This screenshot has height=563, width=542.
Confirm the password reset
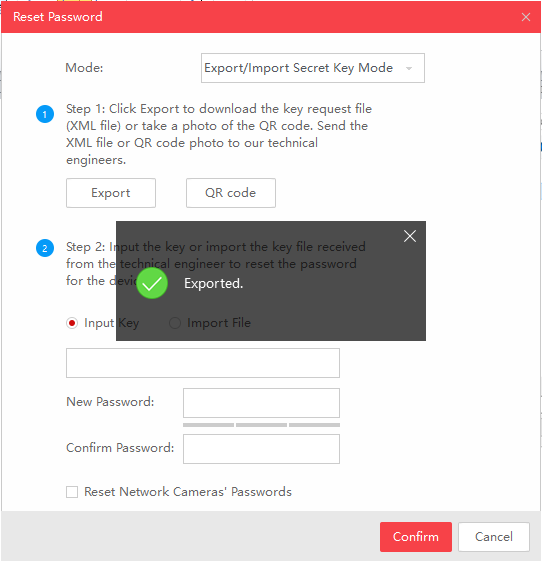click(416, 537)
